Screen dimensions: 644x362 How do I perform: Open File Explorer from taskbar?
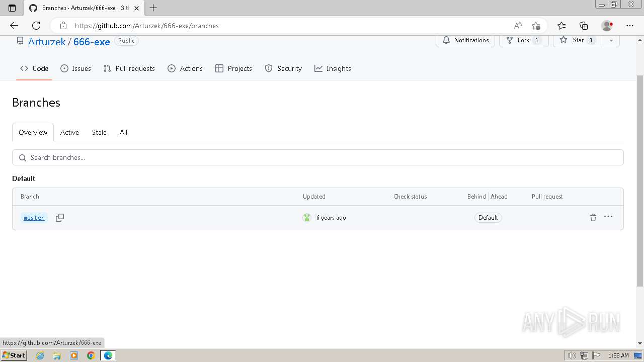(57, 355)
